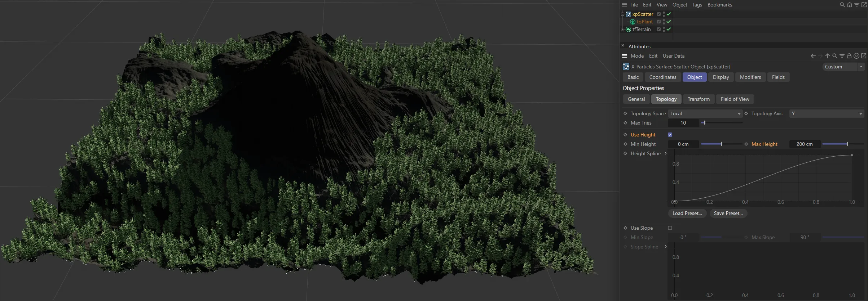Open the Bookmarks menu
Screen dimensions: 868x301
[719, 5]
